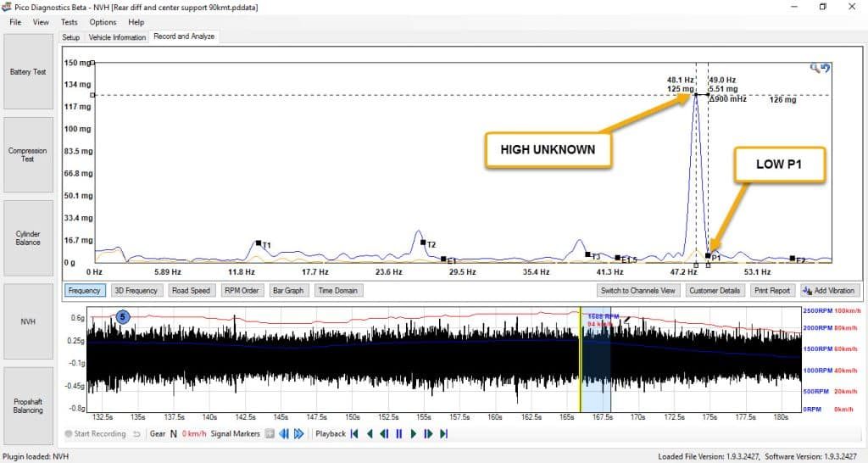868x463 pixels.
Task: Click the Pico Diagnostics app icon in the title bar
Action: [7, 7]
